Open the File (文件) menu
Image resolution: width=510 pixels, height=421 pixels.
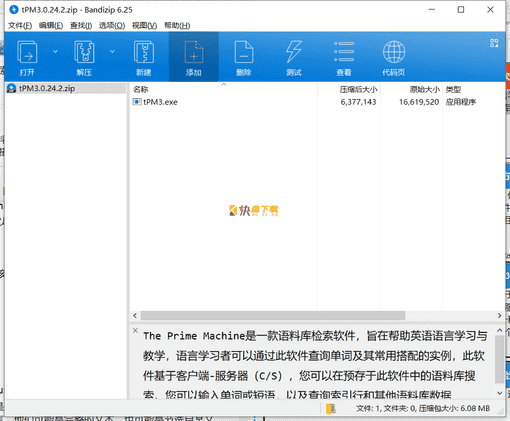[x=20, y=25]
